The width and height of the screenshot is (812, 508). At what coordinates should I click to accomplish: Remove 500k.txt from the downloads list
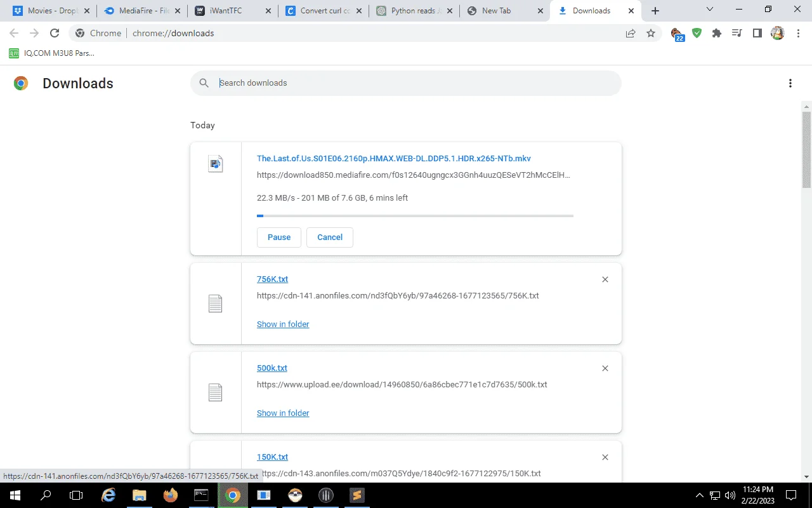605,368
